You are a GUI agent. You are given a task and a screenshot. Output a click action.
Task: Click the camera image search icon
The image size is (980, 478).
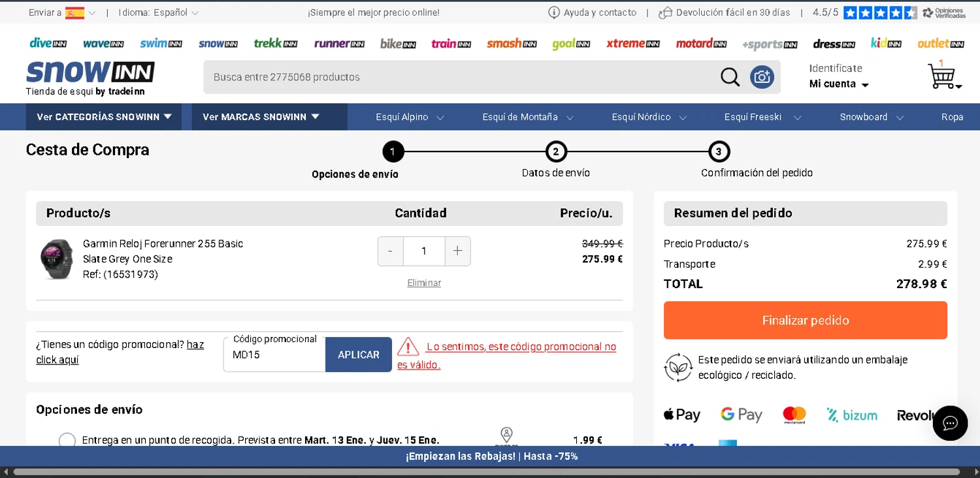tap(762, 77)
